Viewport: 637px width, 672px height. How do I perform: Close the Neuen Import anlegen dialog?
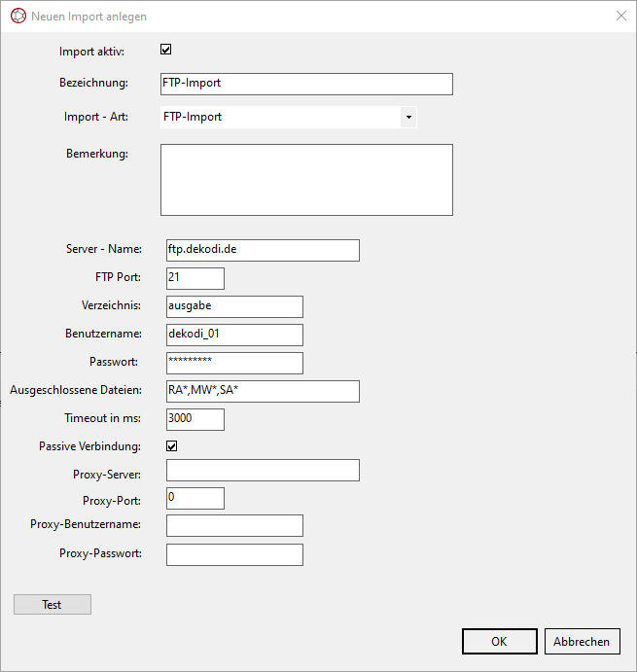pos(620,17)
